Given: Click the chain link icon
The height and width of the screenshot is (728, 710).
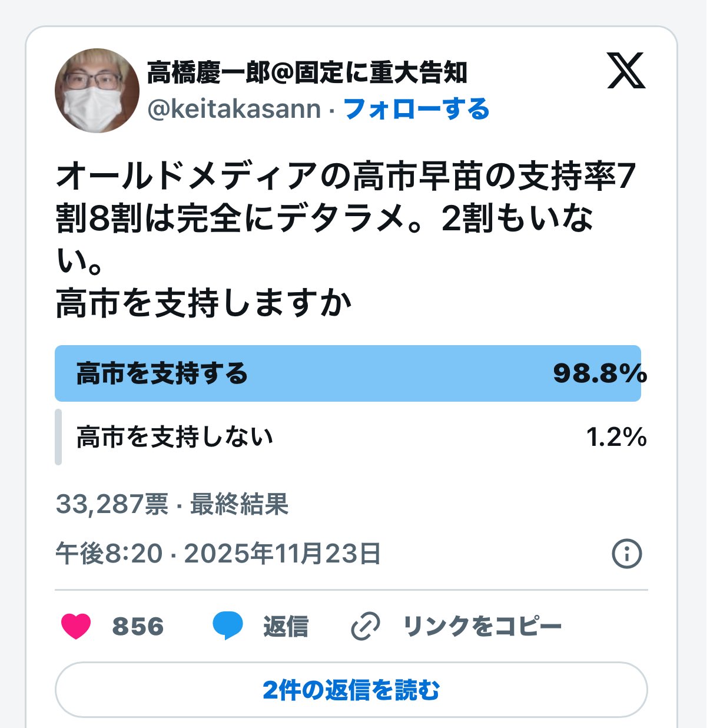Looking at the screenshot, I should click(366, 626).
